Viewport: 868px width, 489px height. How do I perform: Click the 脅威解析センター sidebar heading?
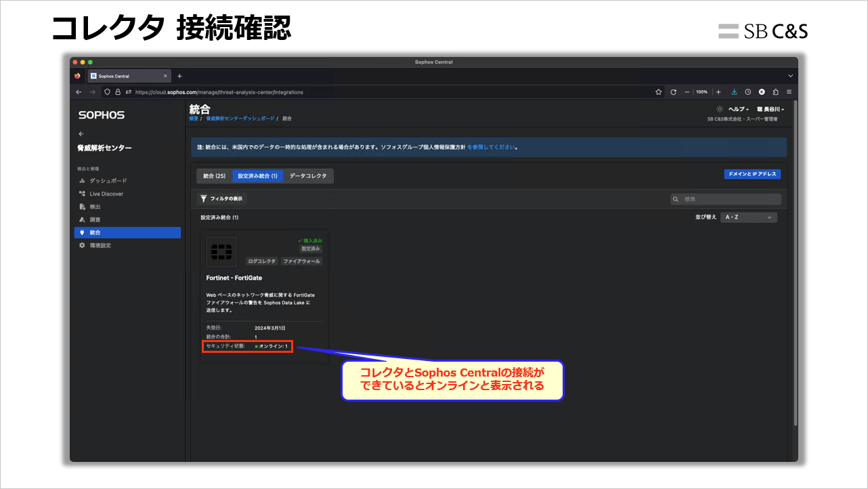(105, 148)
